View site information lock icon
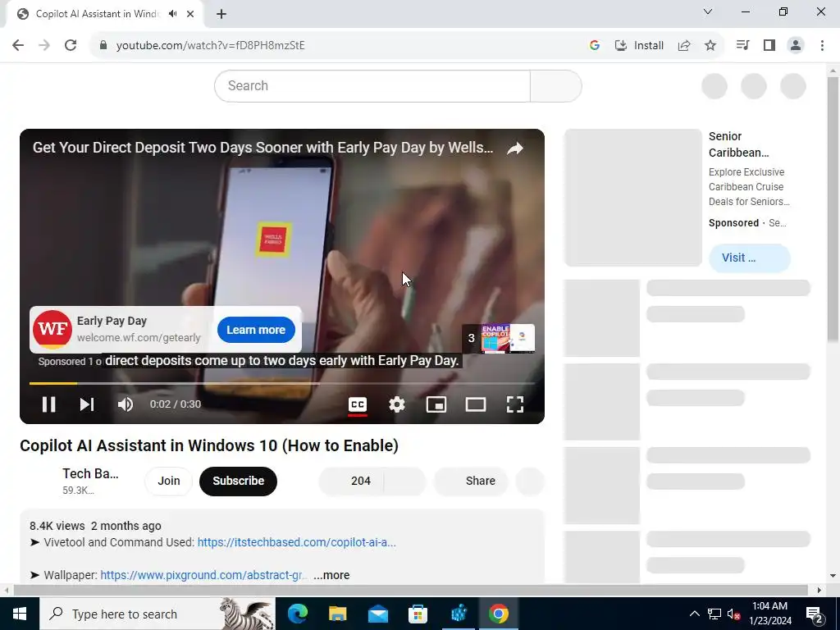 (x=103, y=46)
